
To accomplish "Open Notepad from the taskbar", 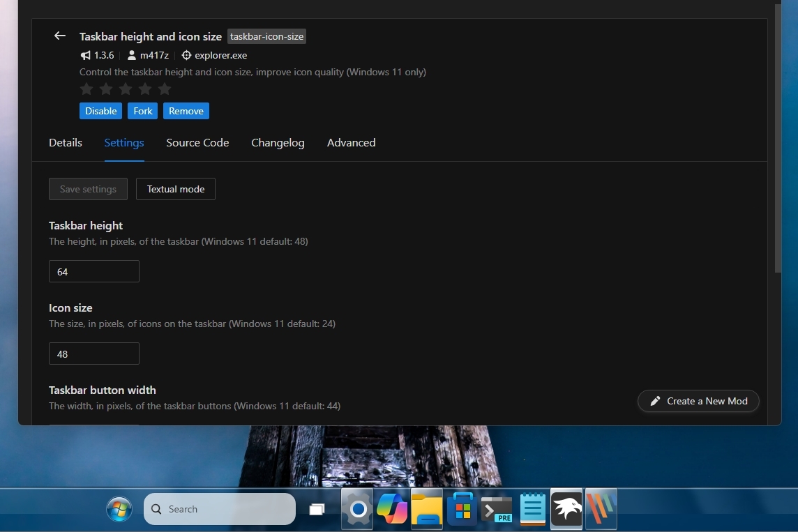I will (532, 509).
